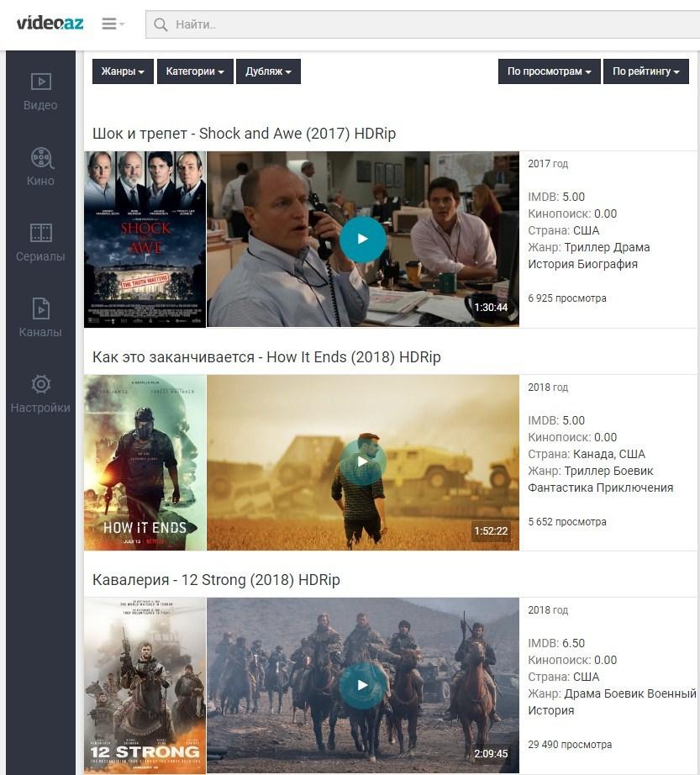Open the Как это заканчивается title link
Viewport: 700px width, 775px height.
(x=266, y=357)
